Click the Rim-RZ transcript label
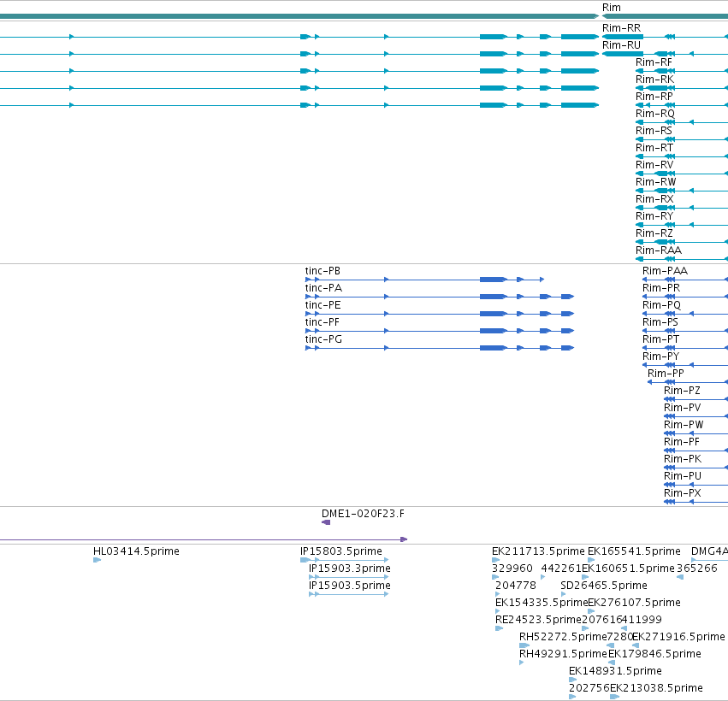 click(654, 233)
